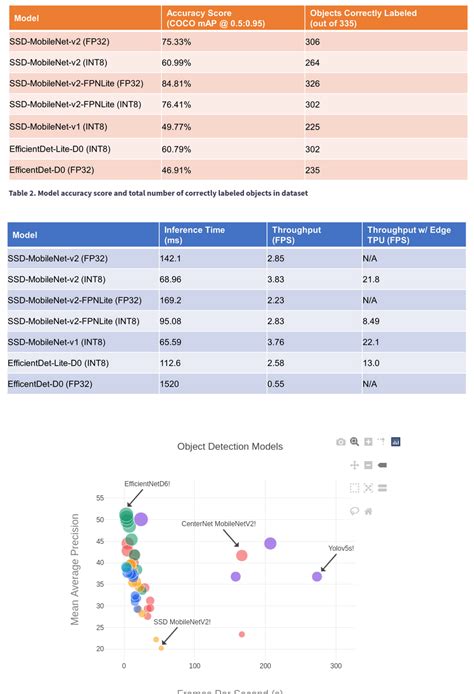Select the green EfficientNetD6 bubble
This screenshot has height=694, width=474.
126,515
